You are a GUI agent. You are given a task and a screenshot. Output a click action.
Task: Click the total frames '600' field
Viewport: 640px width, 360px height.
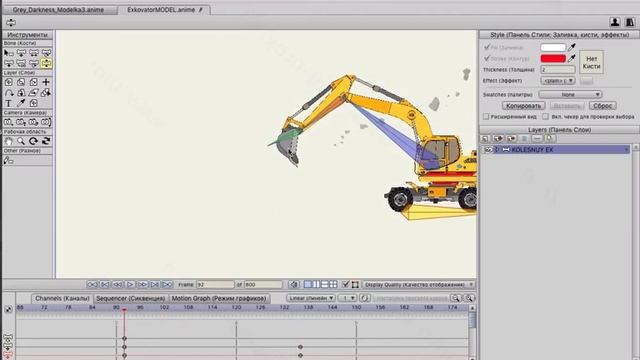point(263,284)
